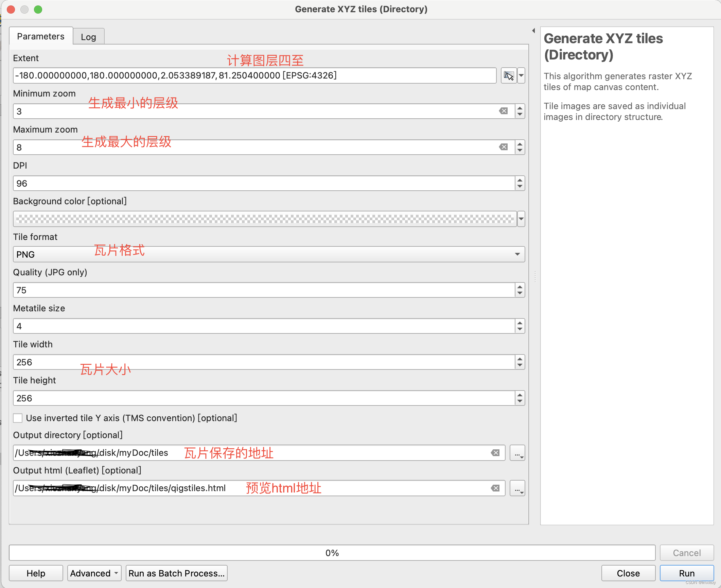
Task: Click Run as Batch Process button
Action: coord(176,573)
